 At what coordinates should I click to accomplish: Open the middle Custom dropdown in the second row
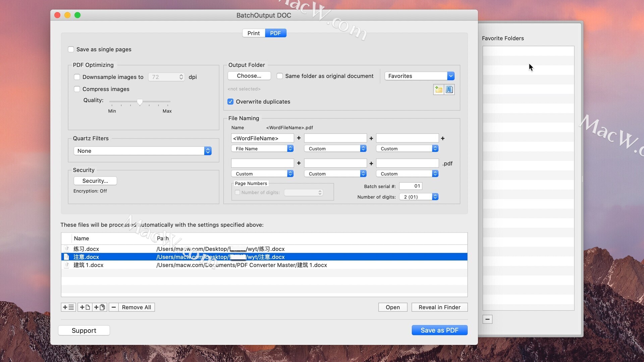pyautogui.click(x=335, y=174)
